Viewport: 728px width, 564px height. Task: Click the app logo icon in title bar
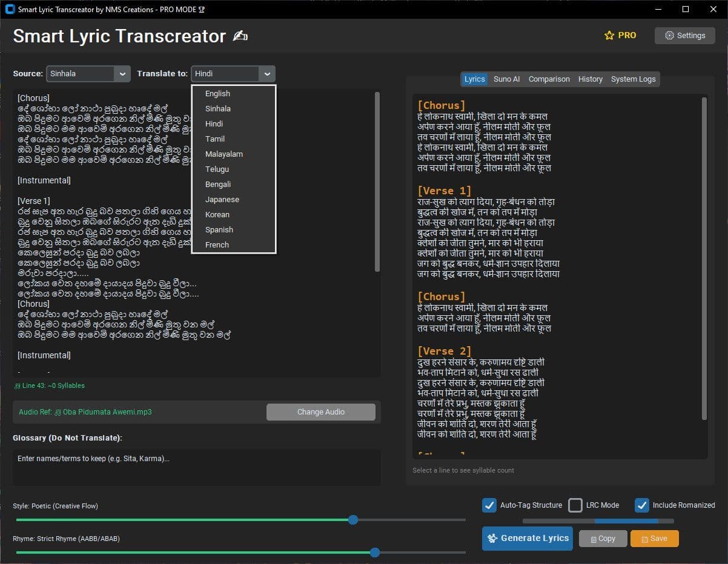10,9
